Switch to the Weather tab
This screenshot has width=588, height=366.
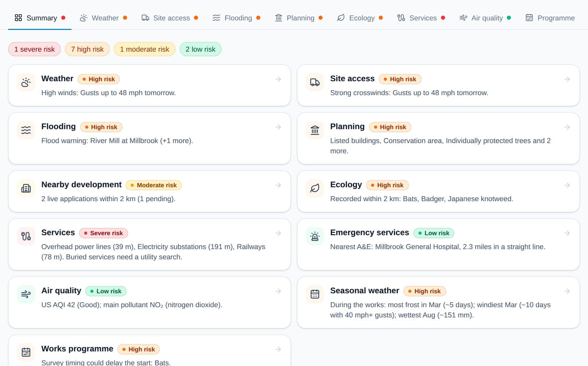tap(103, 18)
